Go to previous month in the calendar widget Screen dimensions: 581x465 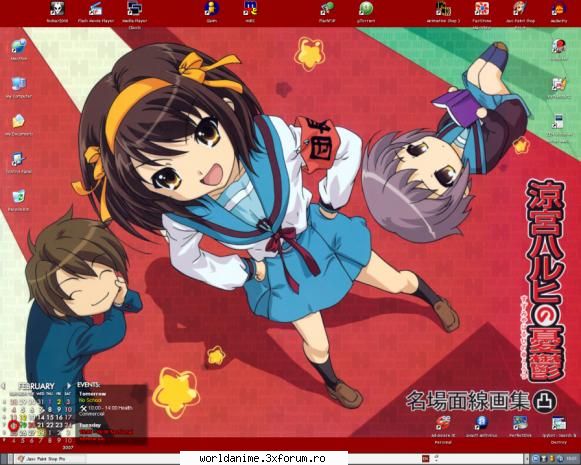point(4,386)
